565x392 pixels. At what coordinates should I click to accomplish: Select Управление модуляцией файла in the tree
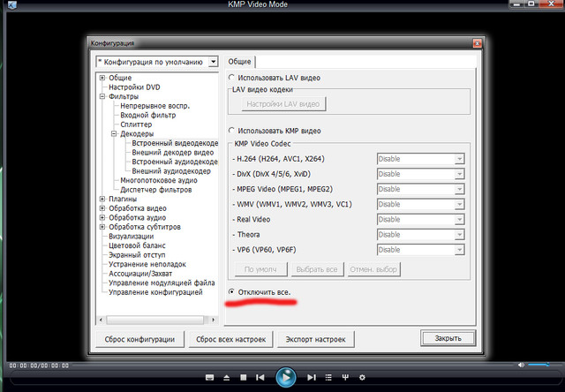(x=162, y=283)
